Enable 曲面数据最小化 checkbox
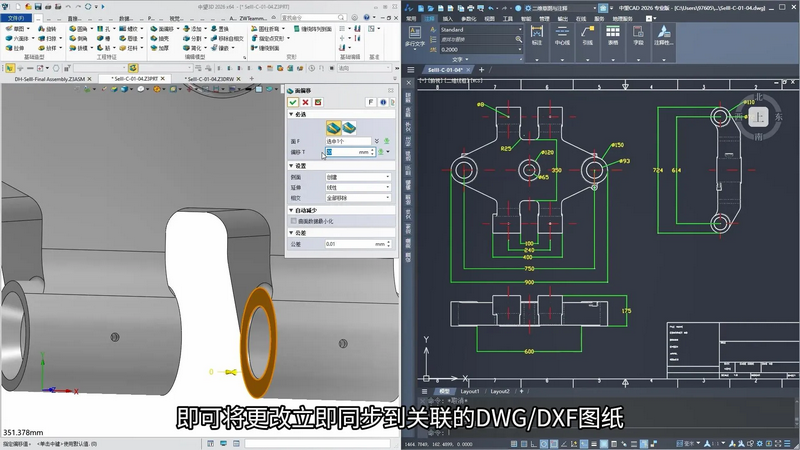 [295, 219]
